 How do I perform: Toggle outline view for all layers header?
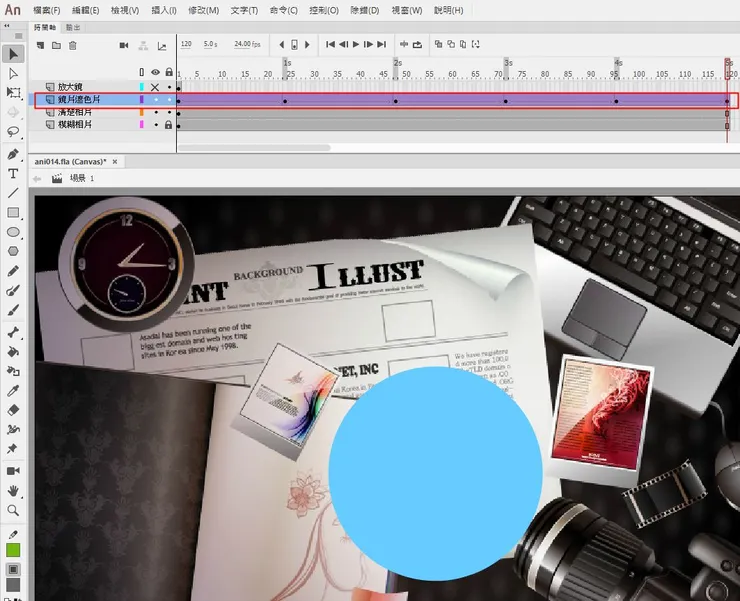tap(142, 72)
